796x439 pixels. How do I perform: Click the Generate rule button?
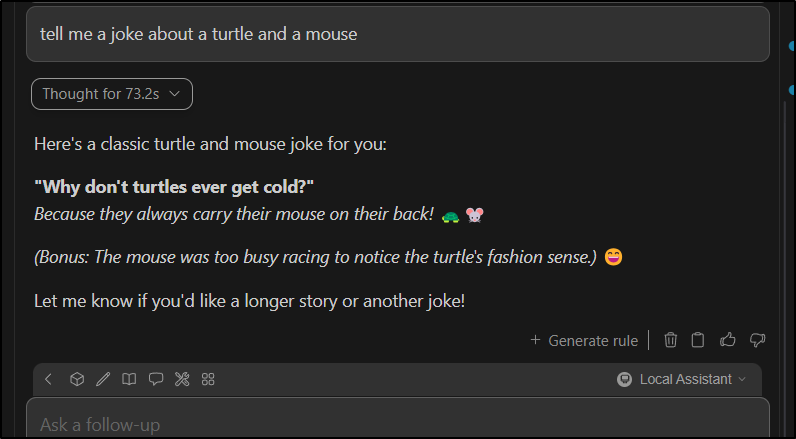click(x=584, y=341)
